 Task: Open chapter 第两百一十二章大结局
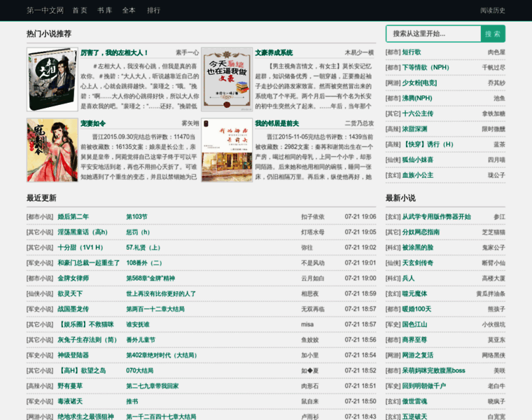click(x=155, y=309)
